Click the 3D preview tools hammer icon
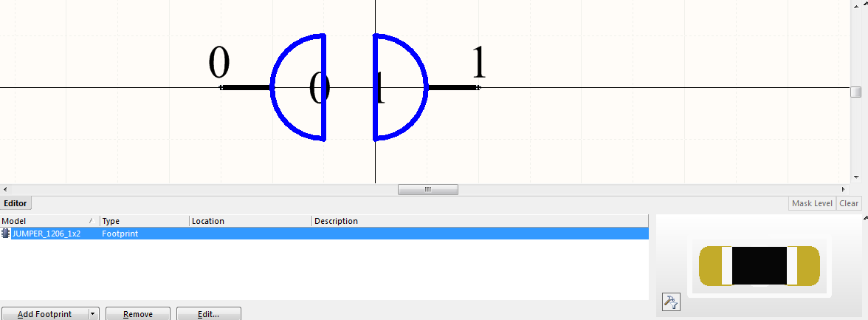The image size is (868, 320). coord(671,302)
